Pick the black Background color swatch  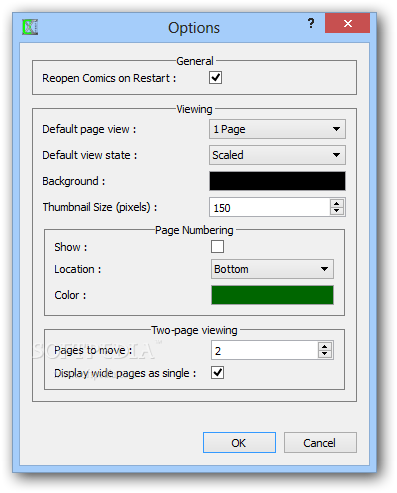coord(277,181)
